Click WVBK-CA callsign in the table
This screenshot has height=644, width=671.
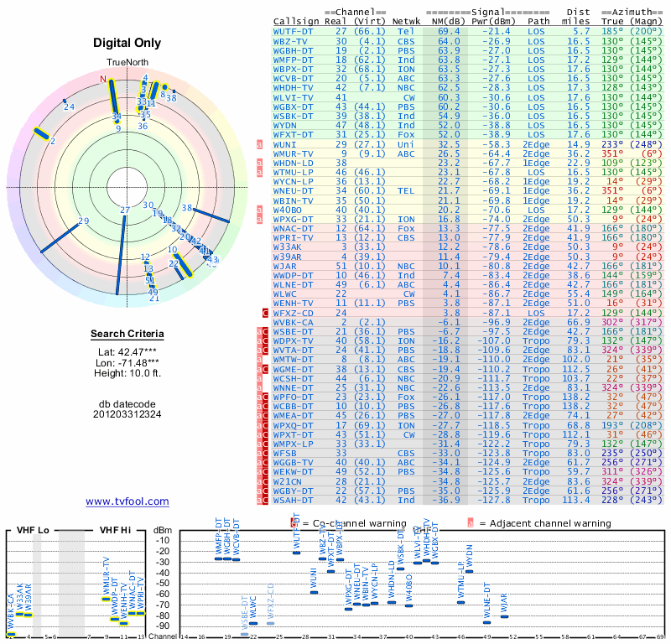coord(293,322)
